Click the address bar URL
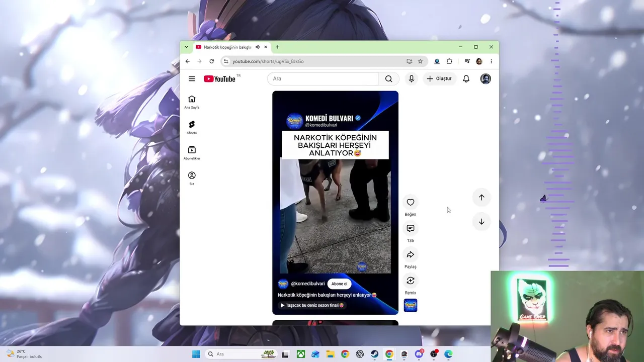The height and width of the screenshot is (362, 644). pyautogui.click(x=268, y=61)
